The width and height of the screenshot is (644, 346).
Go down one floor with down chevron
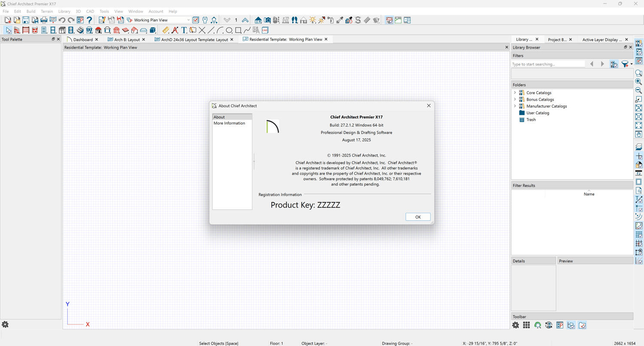click(227, 20)
